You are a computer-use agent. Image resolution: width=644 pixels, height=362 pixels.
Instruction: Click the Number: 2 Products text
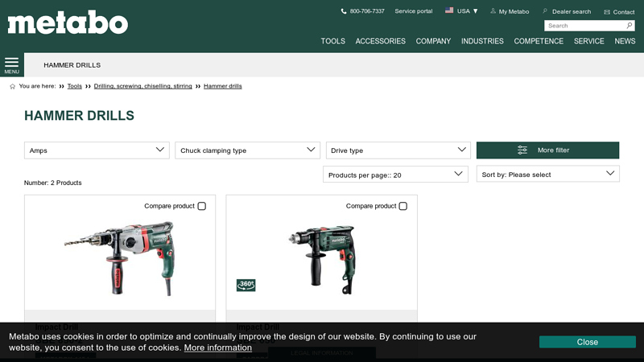(52, 183)
